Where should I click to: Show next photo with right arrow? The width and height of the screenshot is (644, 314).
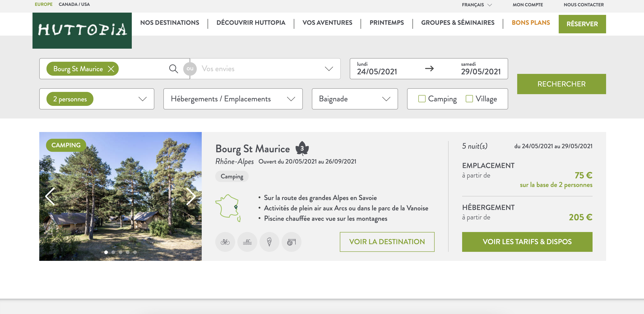[191, 196]
